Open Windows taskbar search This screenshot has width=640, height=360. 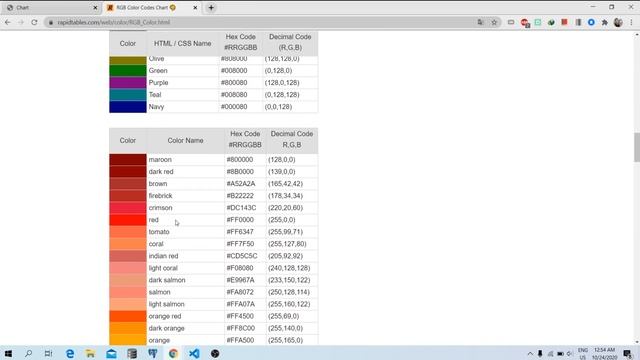coord(28,353)
